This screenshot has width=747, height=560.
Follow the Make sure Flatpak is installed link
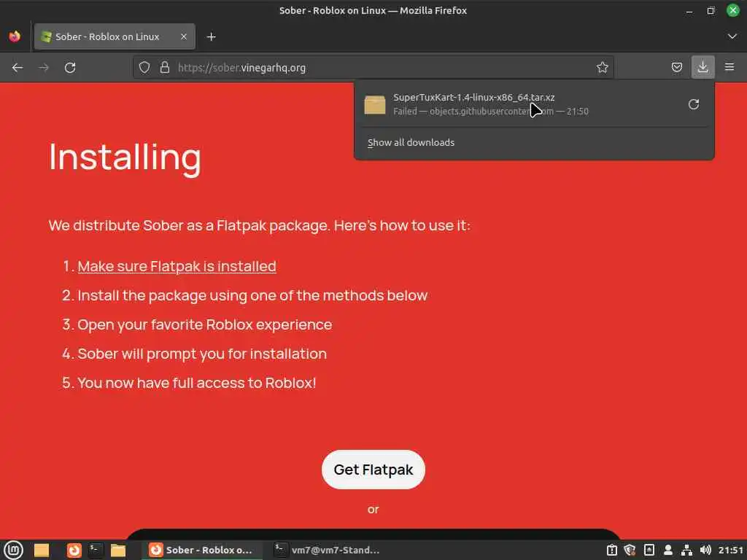(177, 266)
